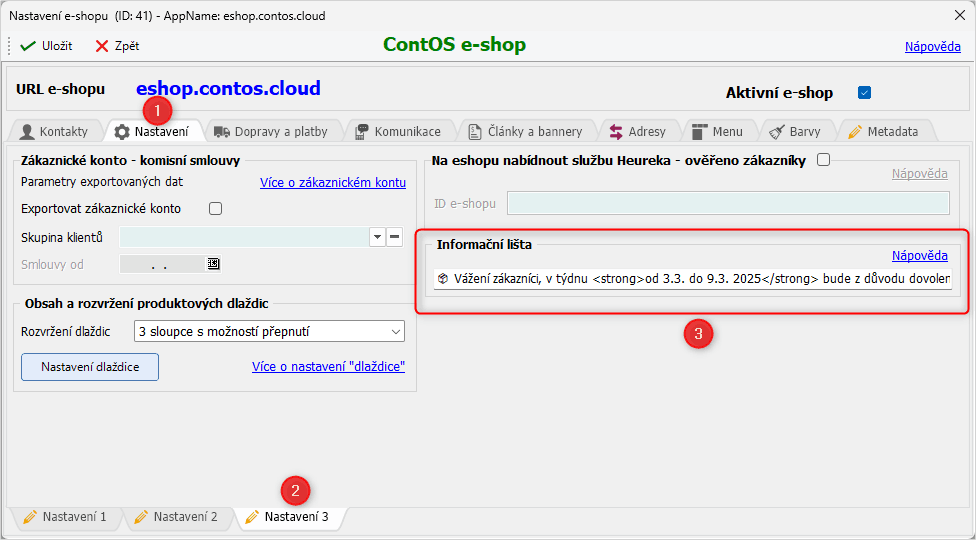Click the red Zpět X icon
Viewport: 976px width, 540px height.
(101, 46)
